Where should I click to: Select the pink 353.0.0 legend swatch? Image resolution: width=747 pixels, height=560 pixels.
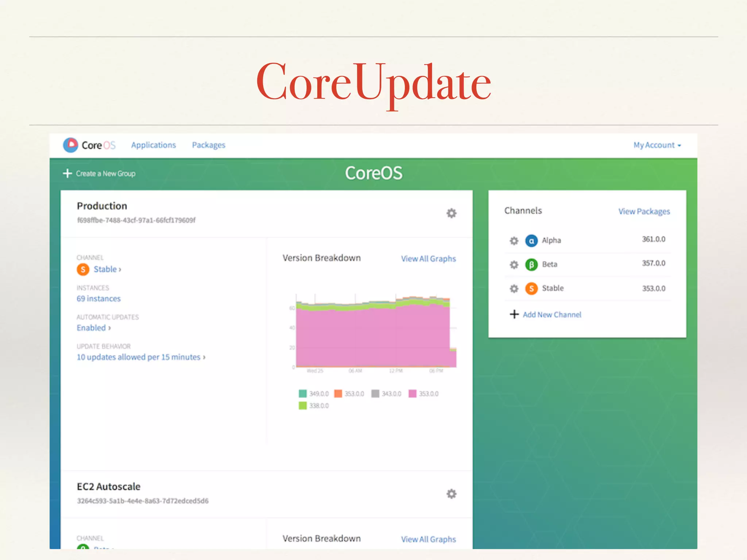[x=413, y=394]
